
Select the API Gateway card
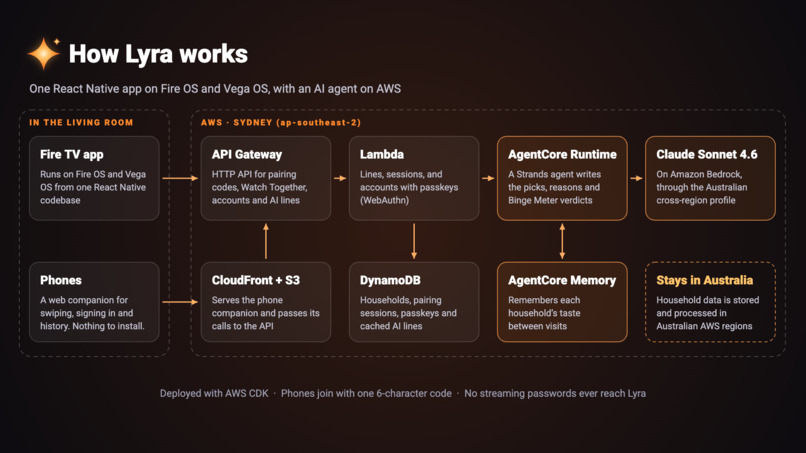[266, 178]
